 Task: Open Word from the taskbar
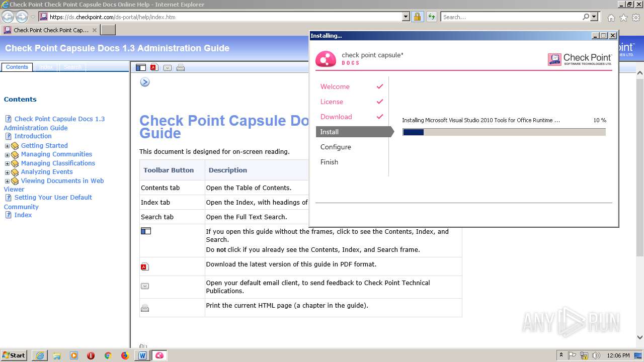coord(142,355)
